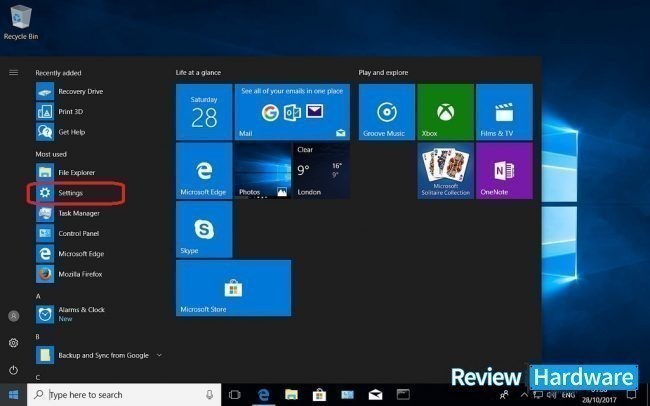Launch Mozilla Firefox from Start list
The image size is (650, 406).
tap(69, 274)
